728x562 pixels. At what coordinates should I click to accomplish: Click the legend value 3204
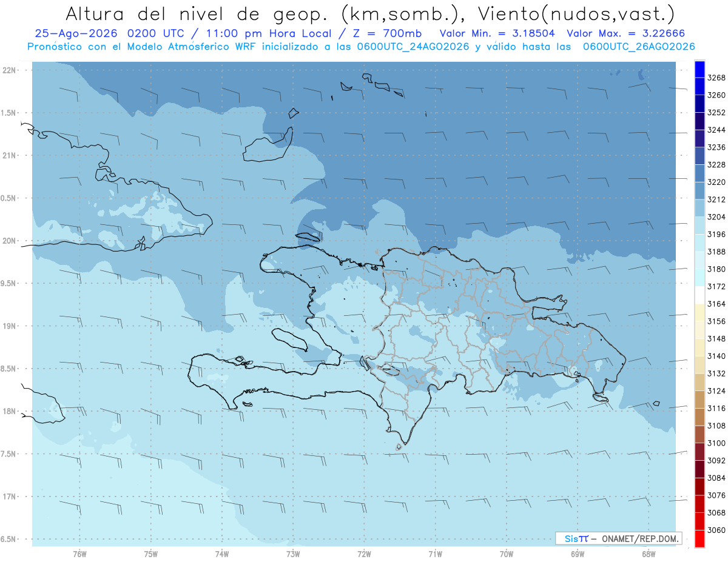click(716, 217)
